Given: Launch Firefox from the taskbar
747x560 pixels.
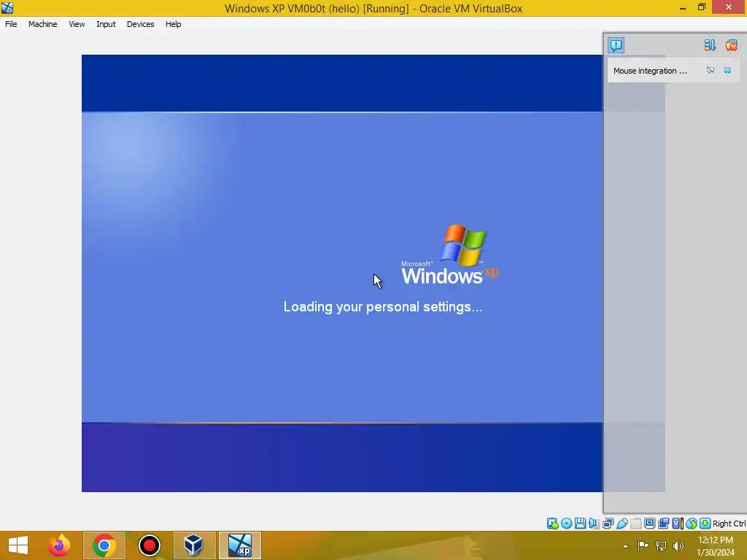Looking at the screenshot, I should point(59,545).
